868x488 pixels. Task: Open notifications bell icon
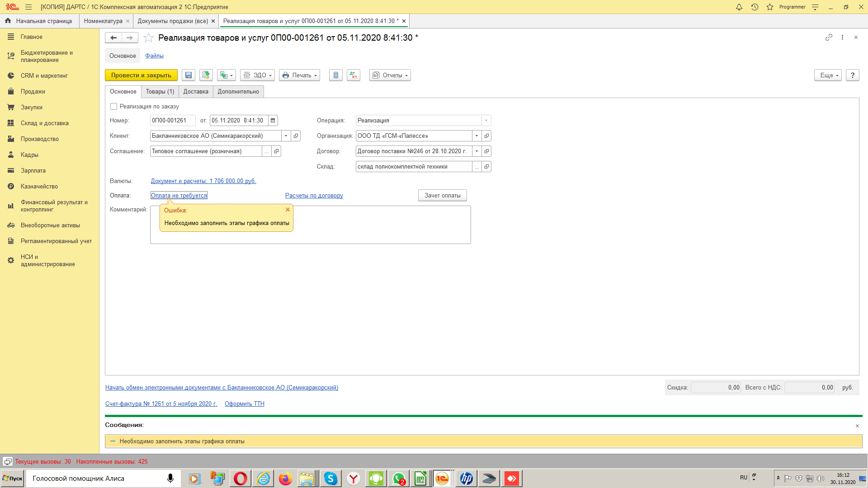tap(739, 7)
